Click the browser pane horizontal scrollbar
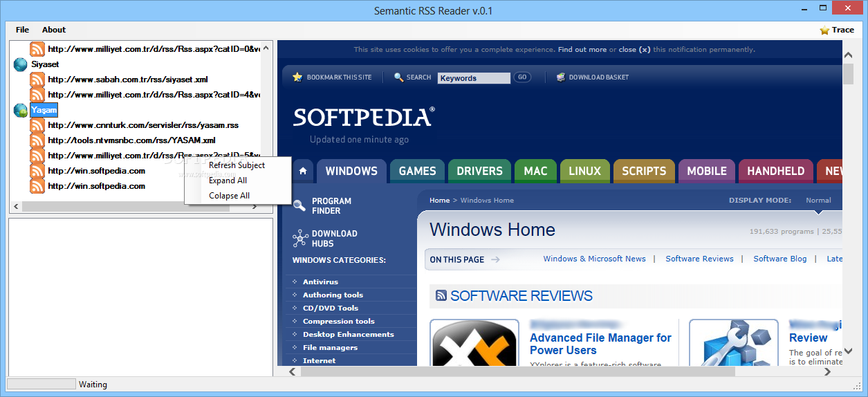 [x=560, y=371]
